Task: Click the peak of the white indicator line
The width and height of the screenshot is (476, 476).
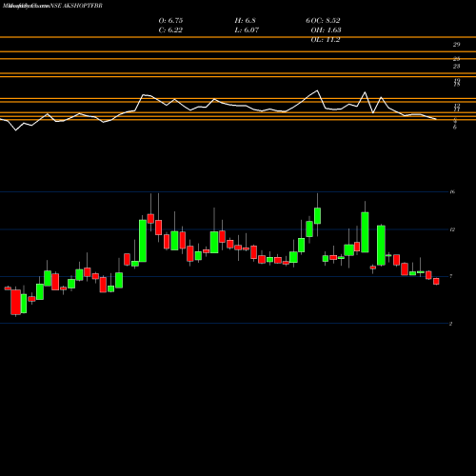Action: coord(317,90)
